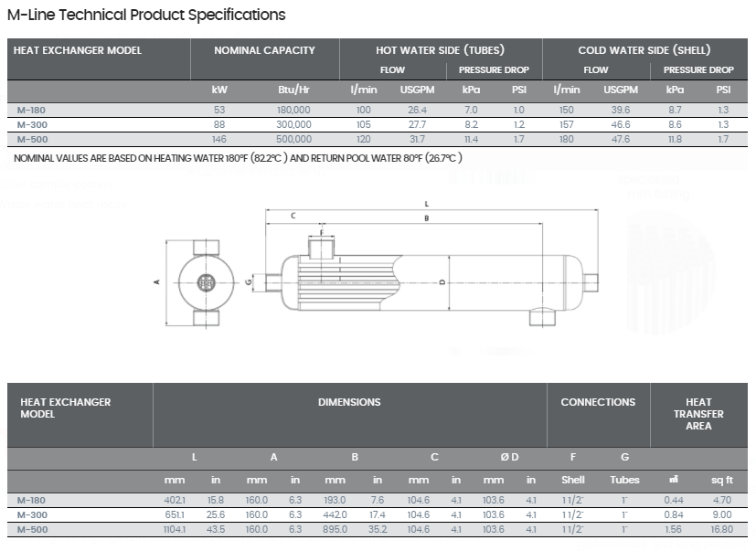Viewport: 756px width, 551px height.
Task: Select the 0.44 heat transfer area value
Action: [x=673, y=501]
